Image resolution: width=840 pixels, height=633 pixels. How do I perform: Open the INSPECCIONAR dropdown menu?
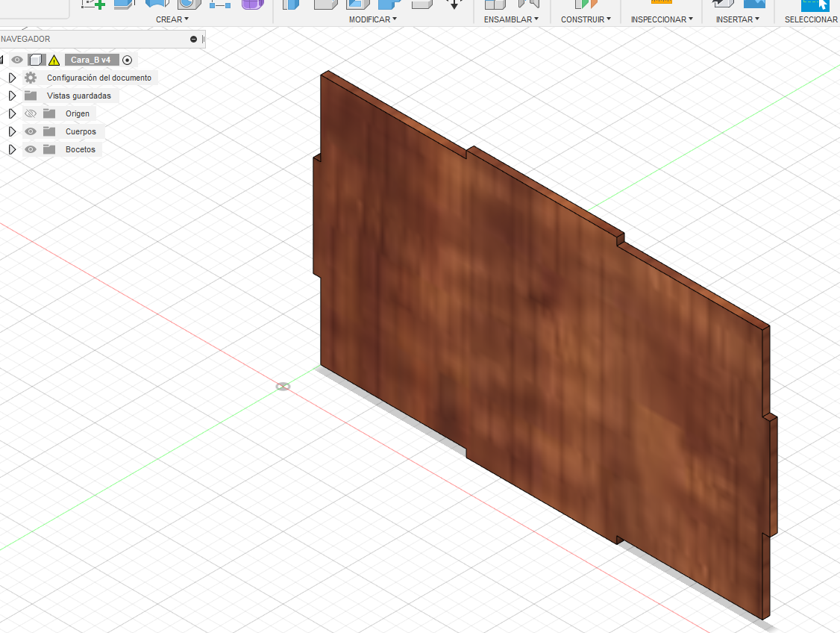tap(662, 19)
